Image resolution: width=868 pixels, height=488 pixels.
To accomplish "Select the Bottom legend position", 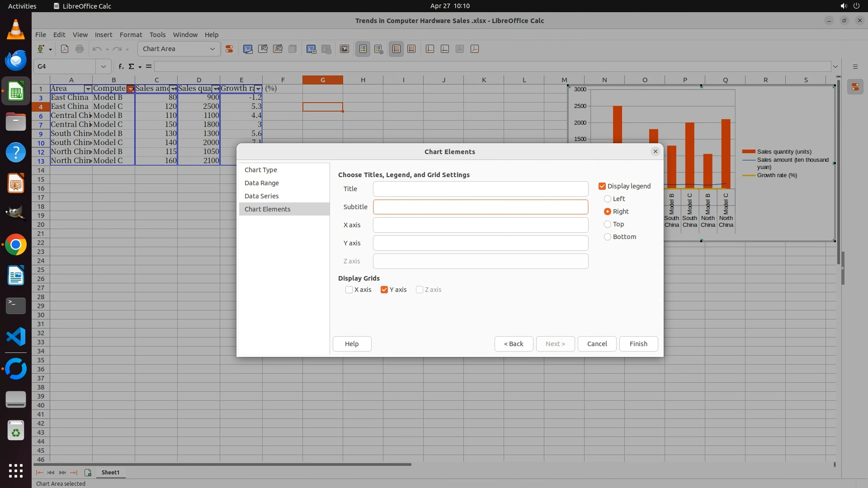I will [608, 237].
